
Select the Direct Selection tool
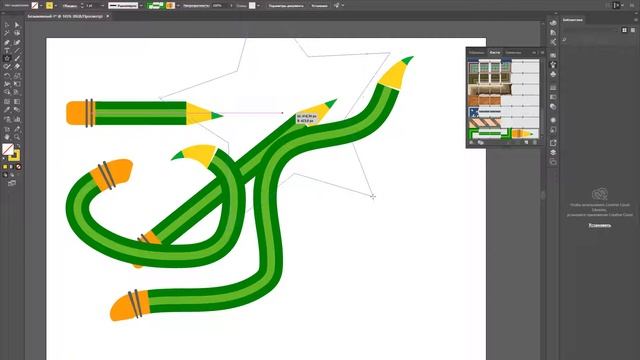(17, 25)
